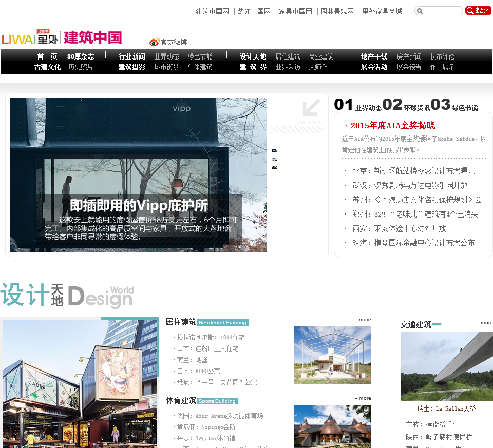Open 装饰中国网 top link

point(254,12)
